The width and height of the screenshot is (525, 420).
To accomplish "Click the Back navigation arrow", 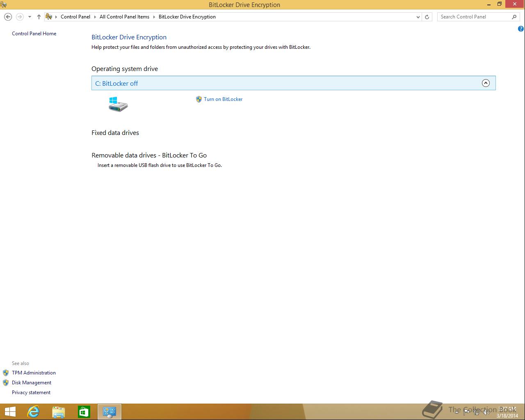I will (x=8, y=17).
